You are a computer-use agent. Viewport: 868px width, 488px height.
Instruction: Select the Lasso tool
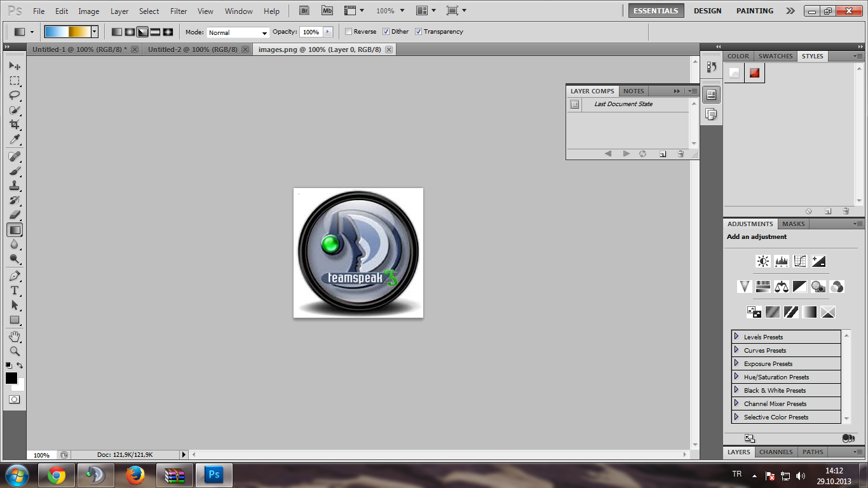coord(14,95)
